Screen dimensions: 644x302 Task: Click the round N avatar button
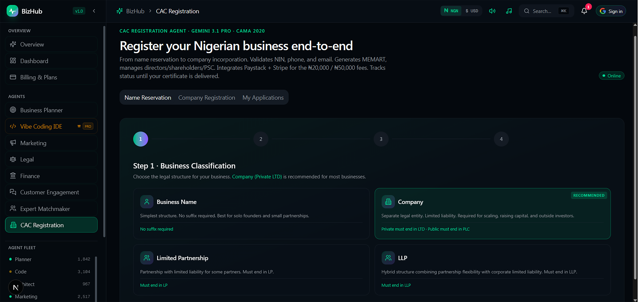pos(15,287)
